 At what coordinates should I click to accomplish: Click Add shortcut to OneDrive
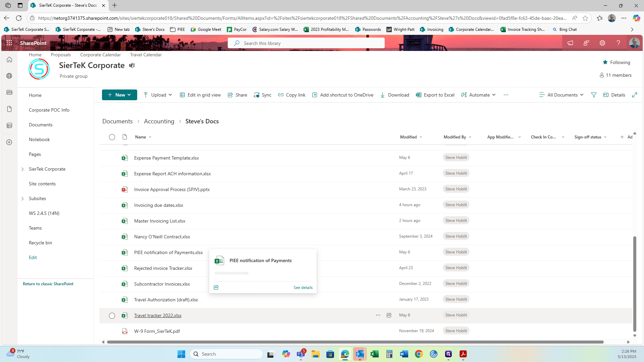pyautogui.click(x=342, y=95)
